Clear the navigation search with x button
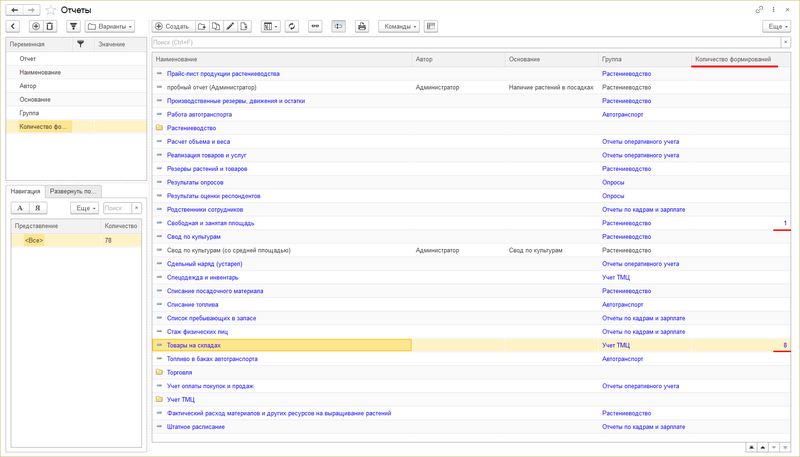Screen dimensions: 800x457 click(136, 208)
